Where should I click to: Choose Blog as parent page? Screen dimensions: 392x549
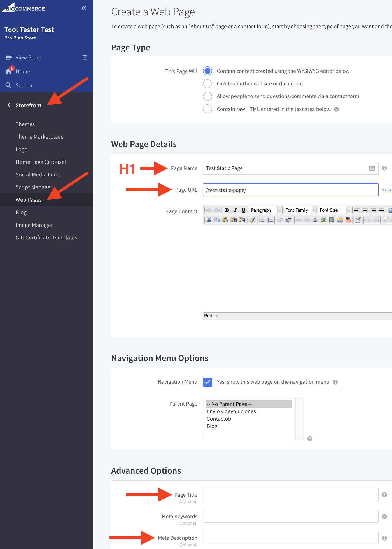(x=212, y=426)
